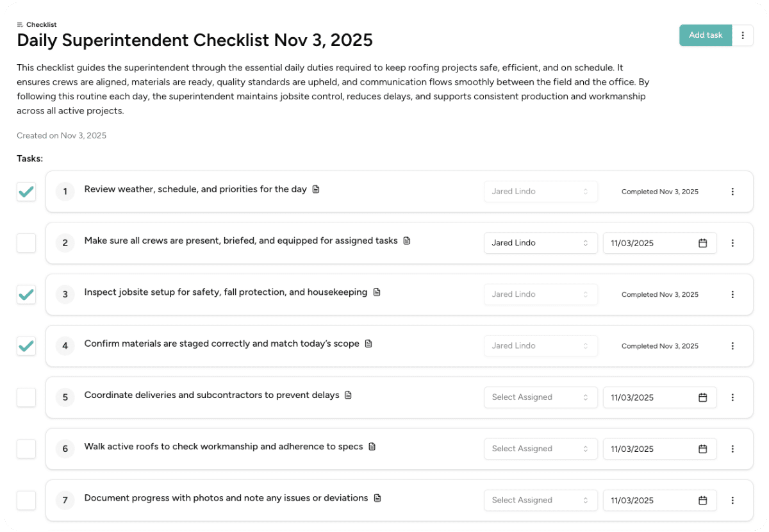Open the Select Assigned dropdown for task 5

[540, 397]
